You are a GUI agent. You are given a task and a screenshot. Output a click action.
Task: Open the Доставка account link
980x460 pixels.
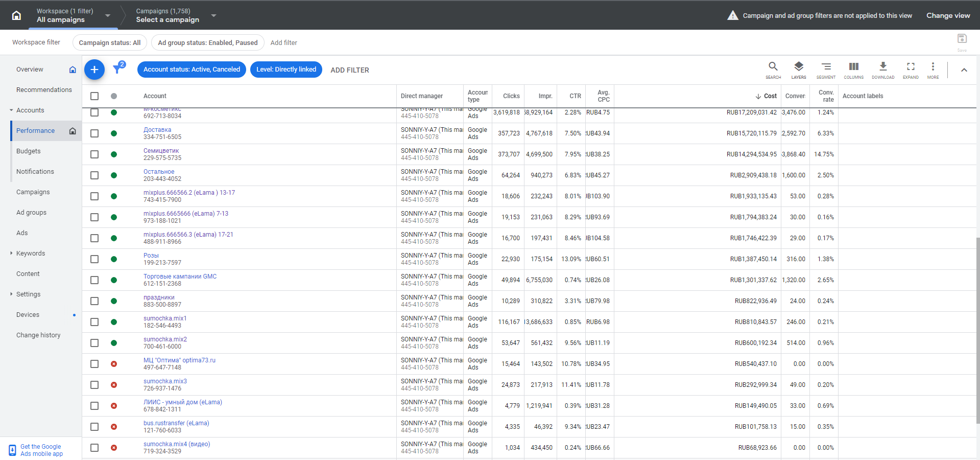[x=157, y=130]
